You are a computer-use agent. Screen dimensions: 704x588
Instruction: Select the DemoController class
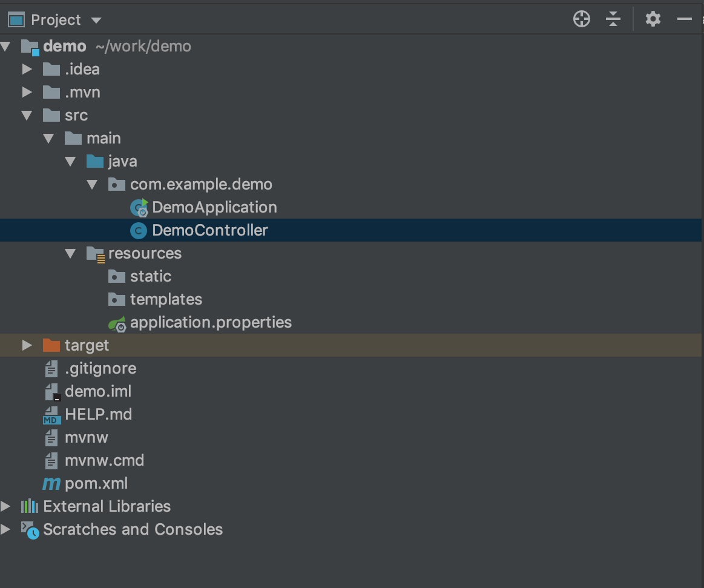pyautogui.click(x=209, y=231)
